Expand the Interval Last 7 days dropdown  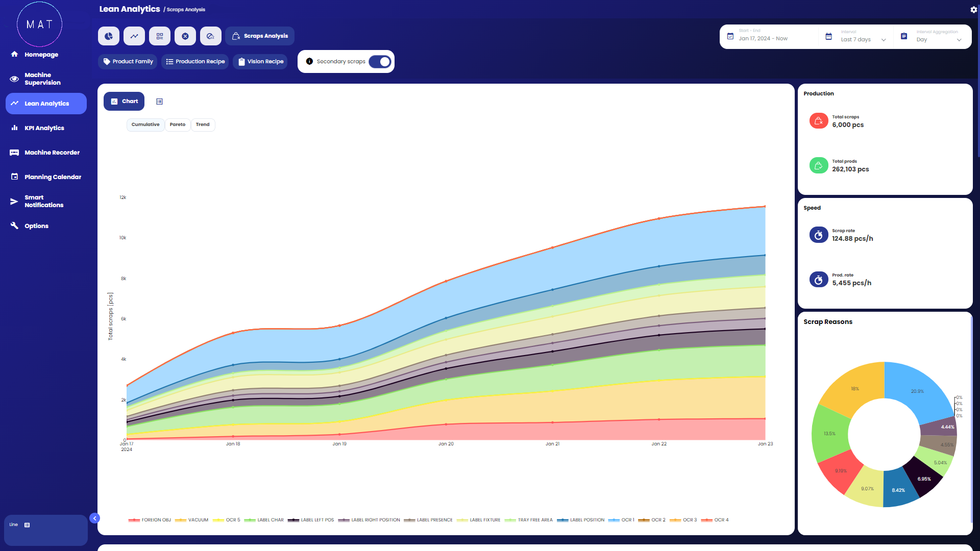pyautogui.click(x=863, y=39)
